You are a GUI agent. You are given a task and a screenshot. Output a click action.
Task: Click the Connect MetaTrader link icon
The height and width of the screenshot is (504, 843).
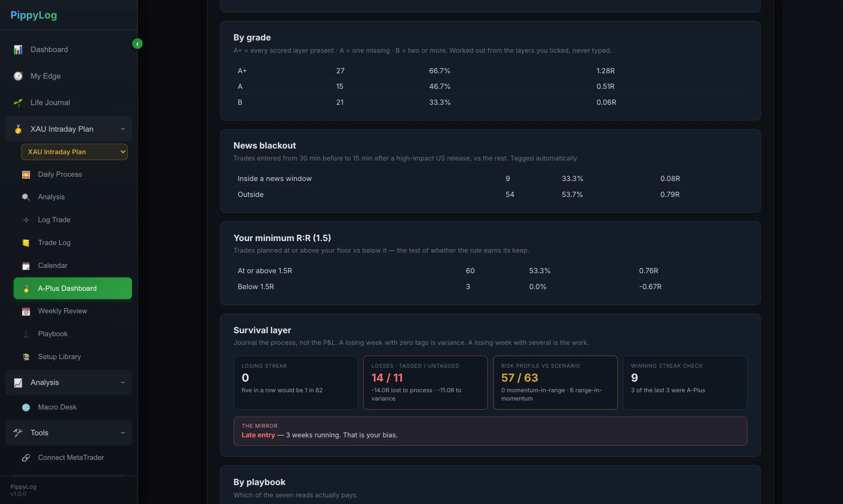tap(26, 458)
